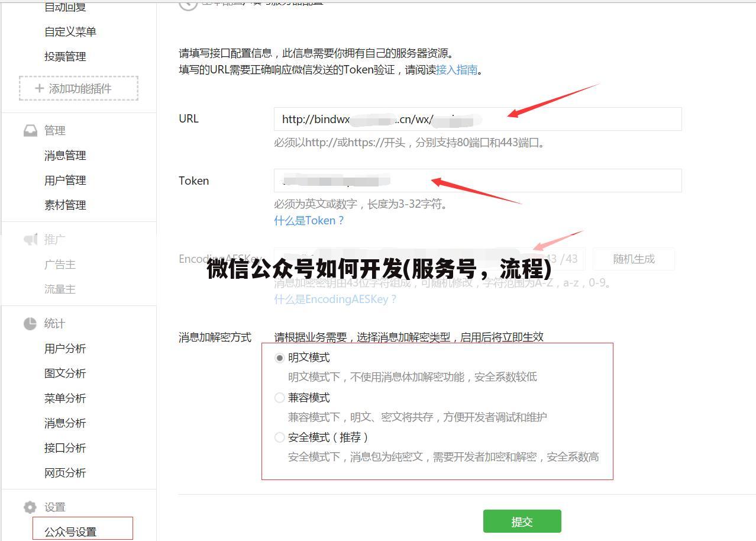Open 消息管理 from sidebar
Screen dimensions: 756x541
(x=65, y=155)
